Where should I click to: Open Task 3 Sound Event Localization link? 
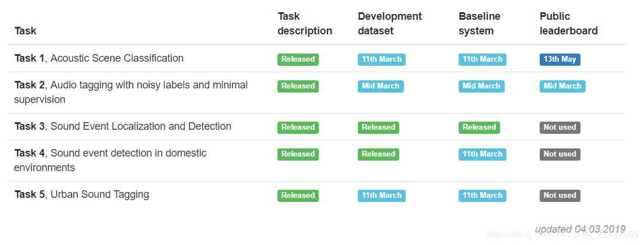tap(122, 126)
